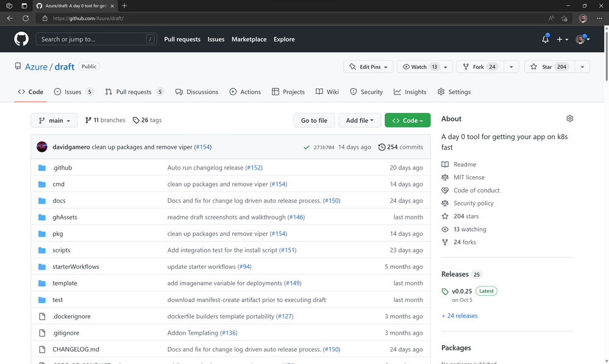Open the Readme link in About
Image resolution: width=609 pixels, height=364 pixels.
coord(465,165)
